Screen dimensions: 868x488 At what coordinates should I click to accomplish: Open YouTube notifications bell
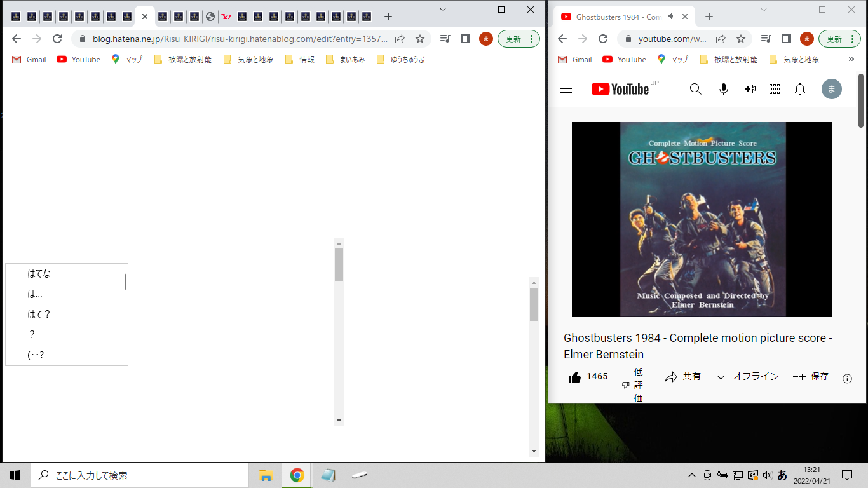pyautogui.click(x=800, y=89)
